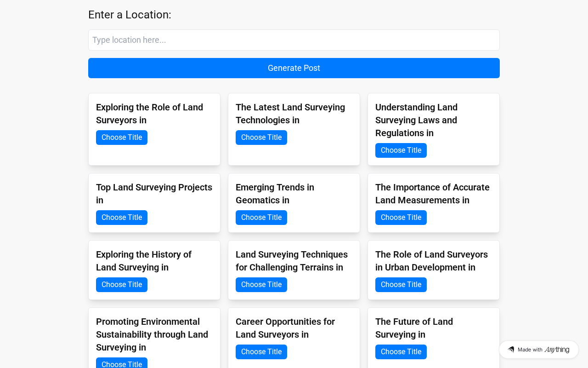The height and width of the screenshot is (368, 588).
Task: Choose title for Role of Land Surveyors
Action: click(x=122, y=138)
